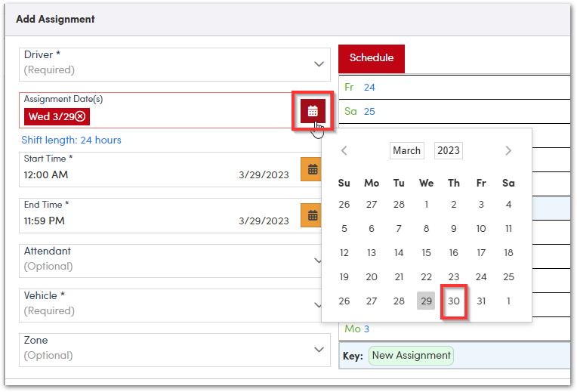Select the highlighted date 29
This screenshot has width=577, height=392.
pyautogui.click(x=427, y=301)
